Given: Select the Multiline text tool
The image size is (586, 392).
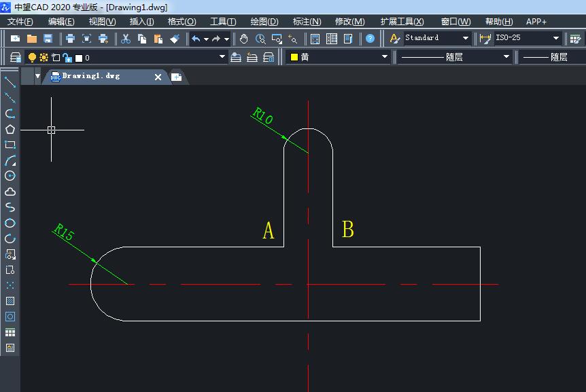Looking at the screenshot, I should click(x=10, y=348).
